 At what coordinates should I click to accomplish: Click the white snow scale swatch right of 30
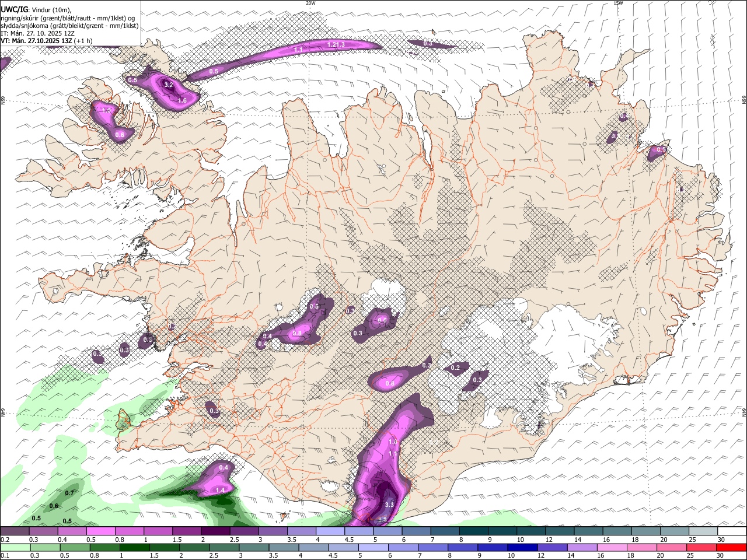pyautogui.click(x=732, y=531)
